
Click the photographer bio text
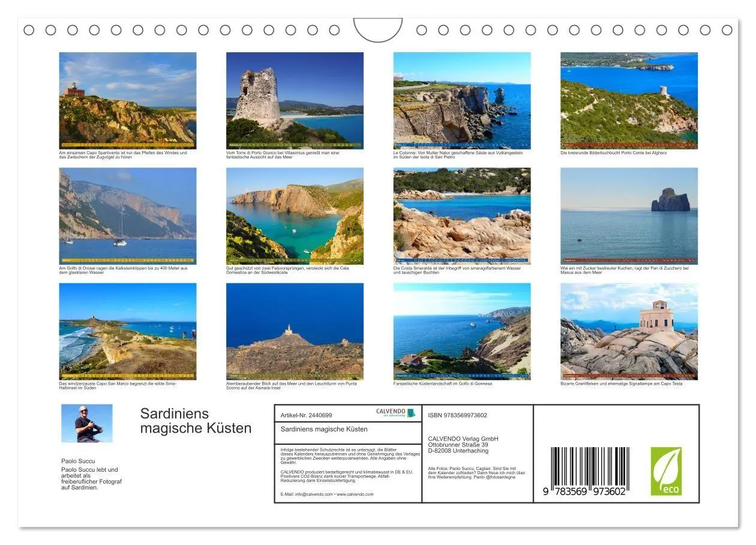point(91,478)
